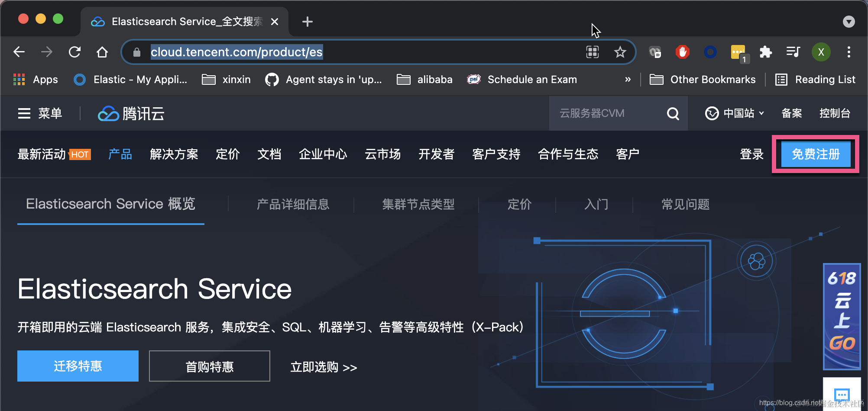Open the alibaba bookmarks folder

pos(424,80)
